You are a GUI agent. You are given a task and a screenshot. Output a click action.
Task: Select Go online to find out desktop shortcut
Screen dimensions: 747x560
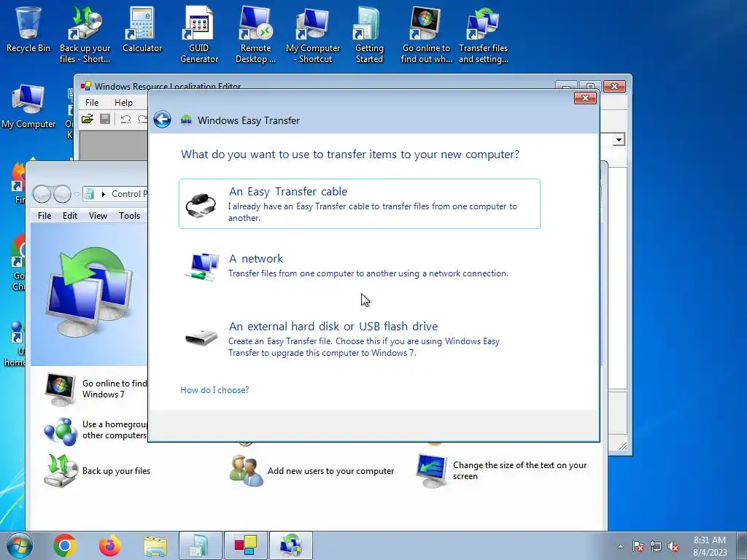click(426, 34)
